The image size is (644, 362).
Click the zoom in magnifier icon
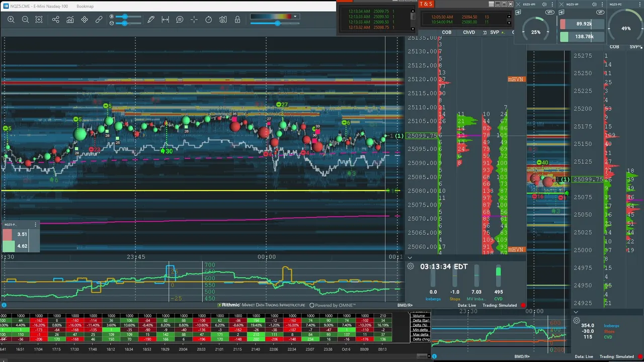[11, 20]
